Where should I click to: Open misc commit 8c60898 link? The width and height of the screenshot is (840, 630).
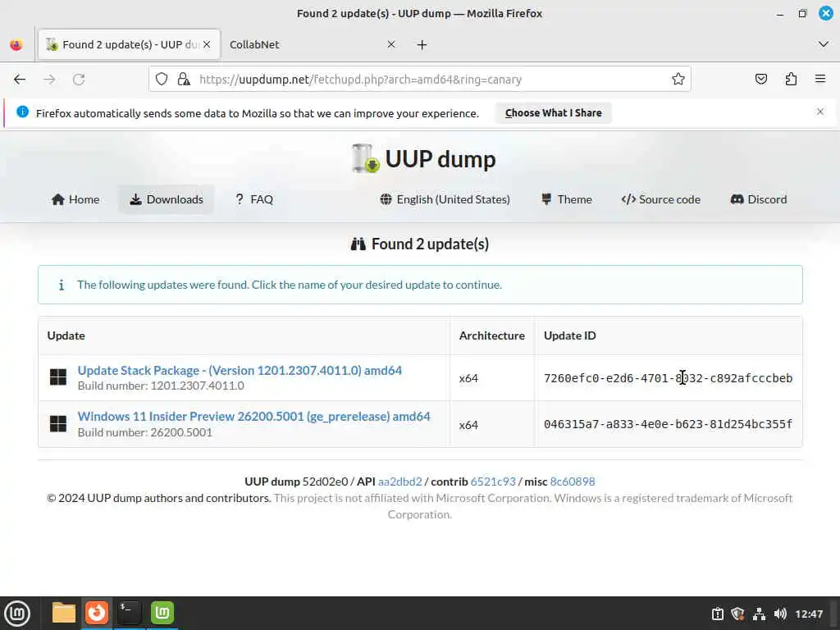pyautogui.click(x=572, y=482)
